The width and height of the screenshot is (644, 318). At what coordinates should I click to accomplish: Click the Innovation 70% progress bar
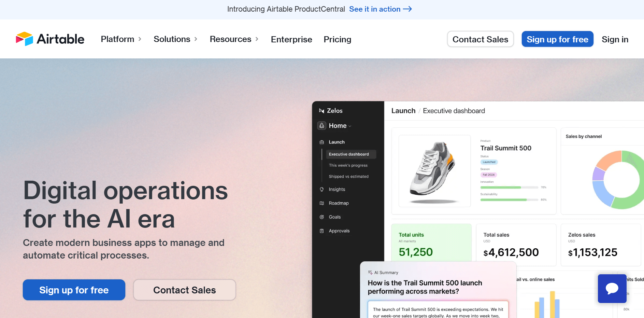click(x=509, y=188)
